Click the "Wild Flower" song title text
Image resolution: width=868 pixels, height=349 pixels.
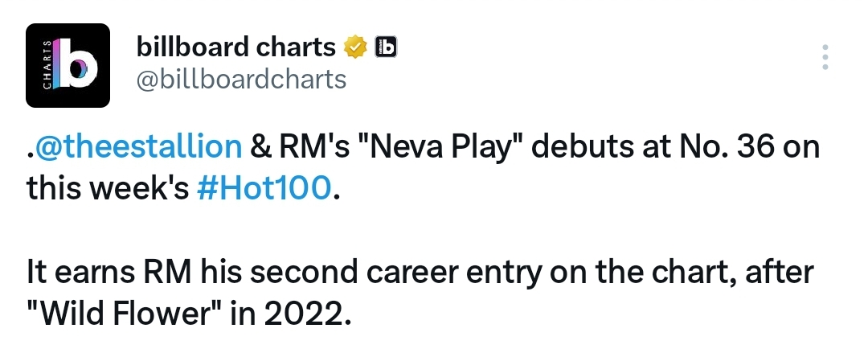[125, 314]
